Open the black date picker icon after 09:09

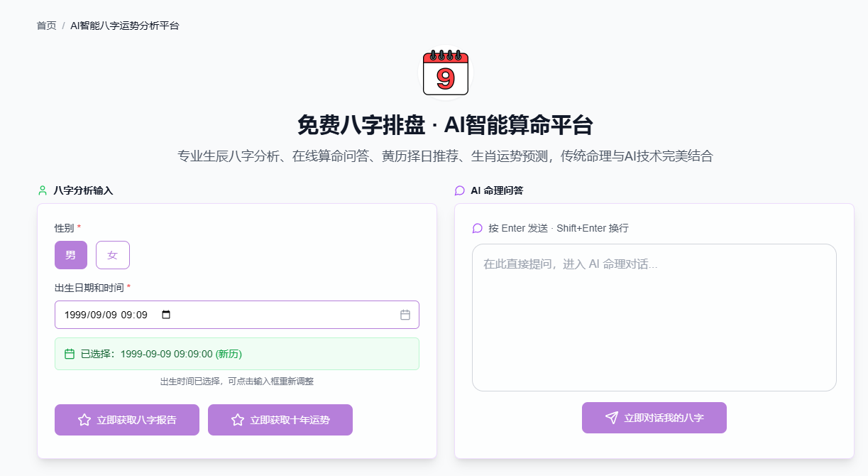pos(166,315)
